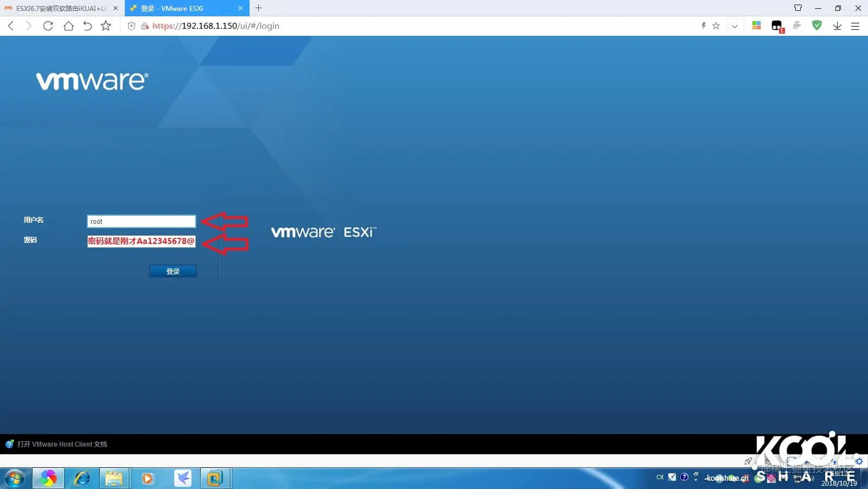Open the browser skin shirt icon
This screenshot has width=868, height=489.
point(798,8)
